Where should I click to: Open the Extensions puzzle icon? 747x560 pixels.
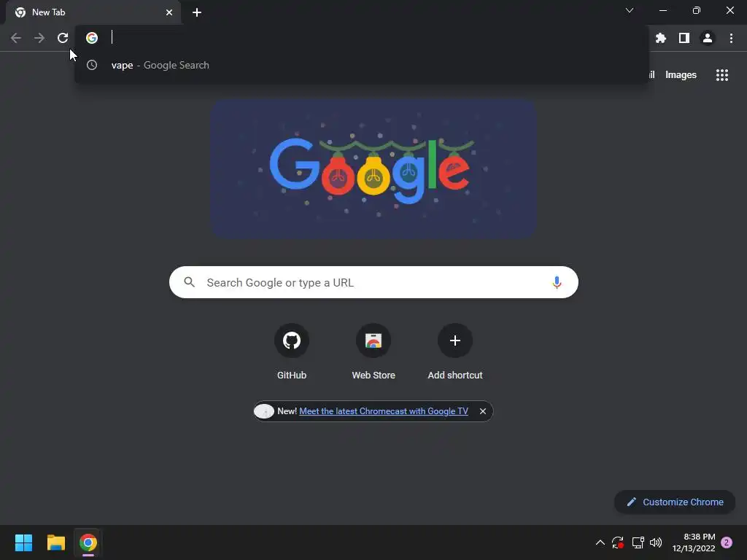coord(660,38)
